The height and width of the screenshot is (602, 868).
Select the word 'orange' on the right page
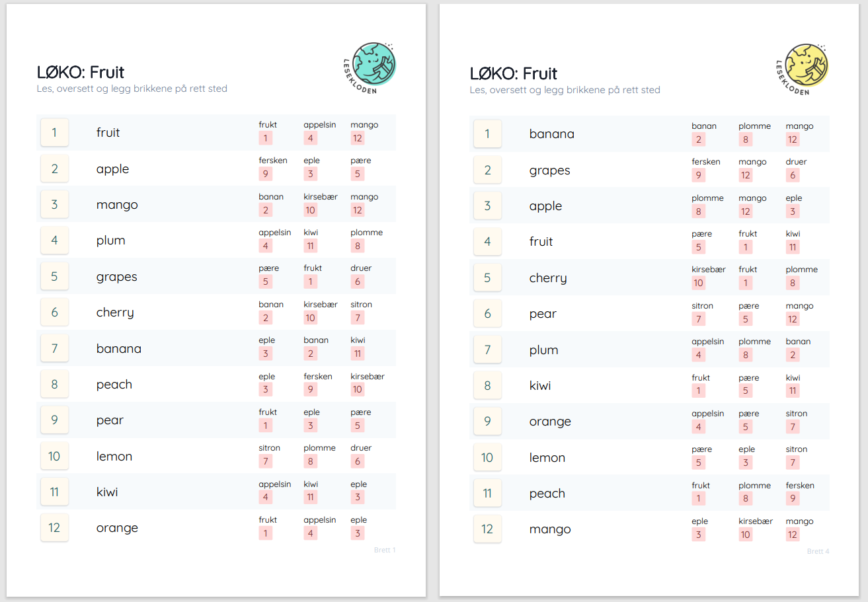(550, 422)
